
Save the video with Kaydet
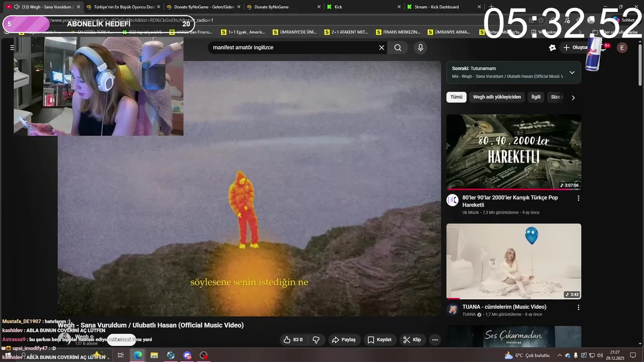point(379,340)
